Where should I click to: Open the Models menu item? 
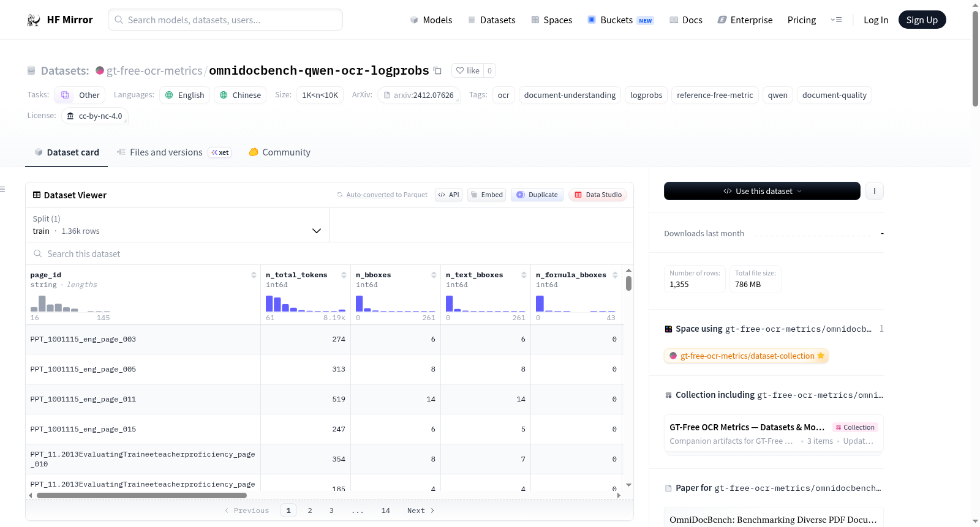click(431, 20)
